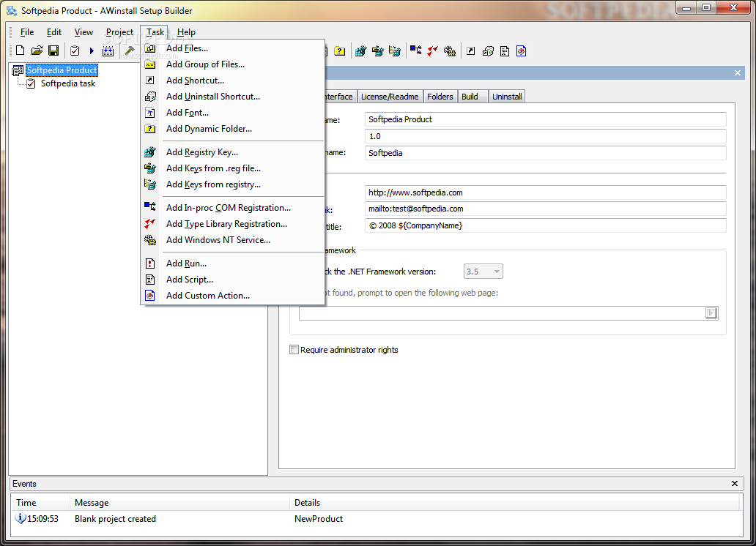Viewport: 756px width, 546px height.
Task: Click the blue arrows window toolbar icon
Action: [x=108, y=51]
